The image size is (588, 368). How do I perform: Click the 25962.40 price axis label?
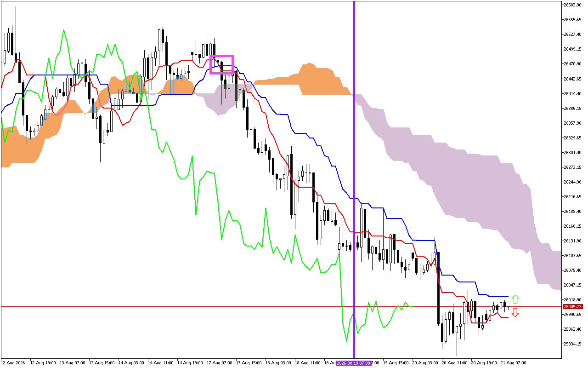[x=572, y=329]
